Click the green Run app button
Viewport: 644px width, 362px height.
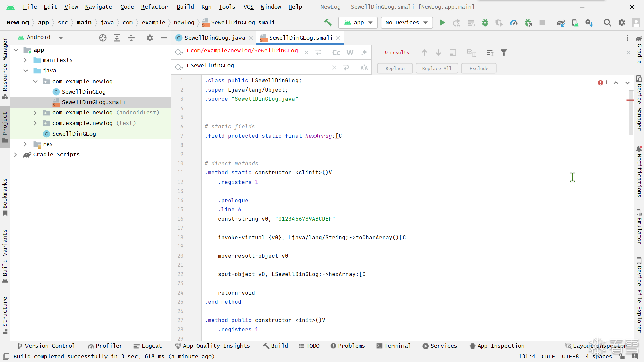tap(442, 23)
